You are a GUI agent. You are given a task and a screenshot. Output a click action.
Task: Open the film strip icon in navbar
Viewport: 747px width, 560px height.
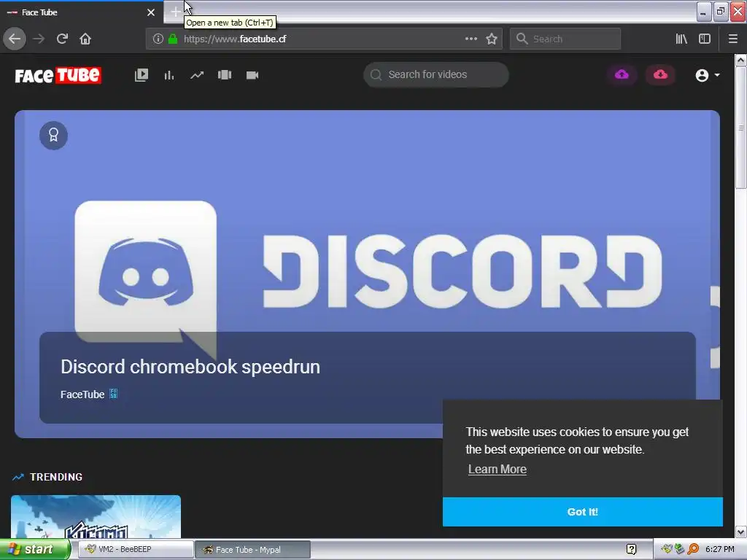(225, 75)
